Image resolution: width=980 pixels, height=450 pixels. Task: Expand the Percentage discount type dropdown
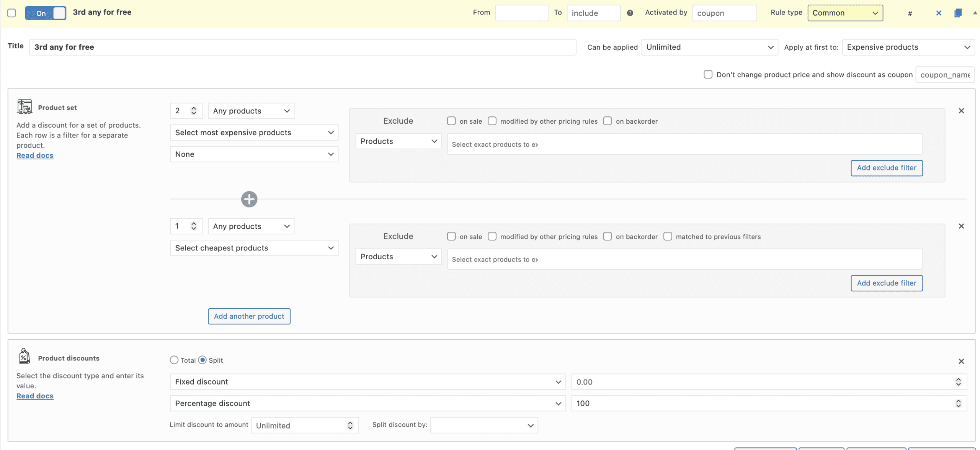[x=367, y=403]
